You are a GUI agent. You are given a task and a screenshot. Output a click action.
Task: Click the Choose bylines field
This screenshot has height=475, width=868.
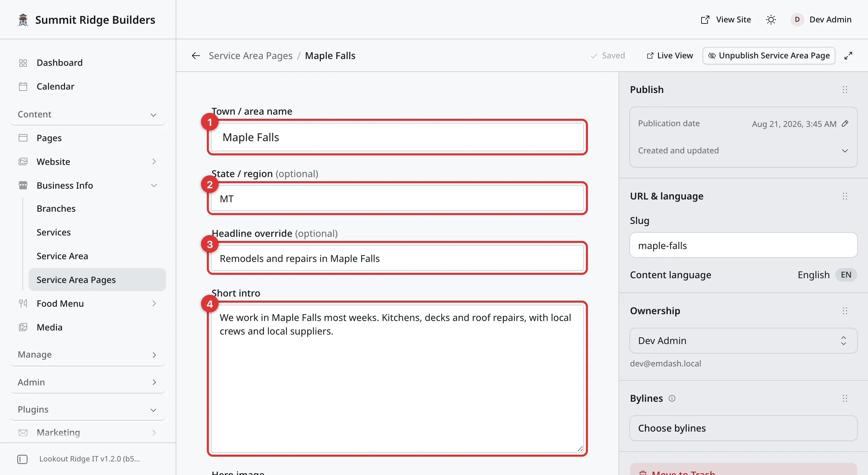[743, 428]
